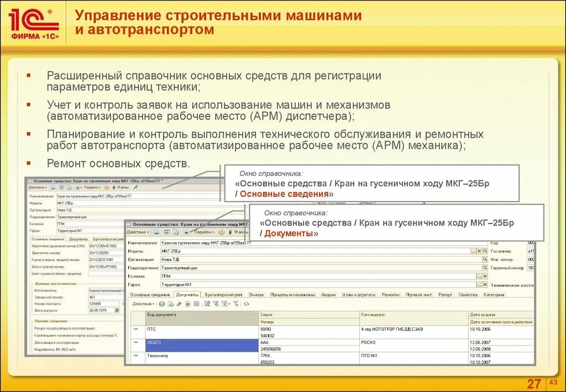Open the Прицепы и механизмы tab
This screenshot has height=392, width=566.
pos(293,295)
